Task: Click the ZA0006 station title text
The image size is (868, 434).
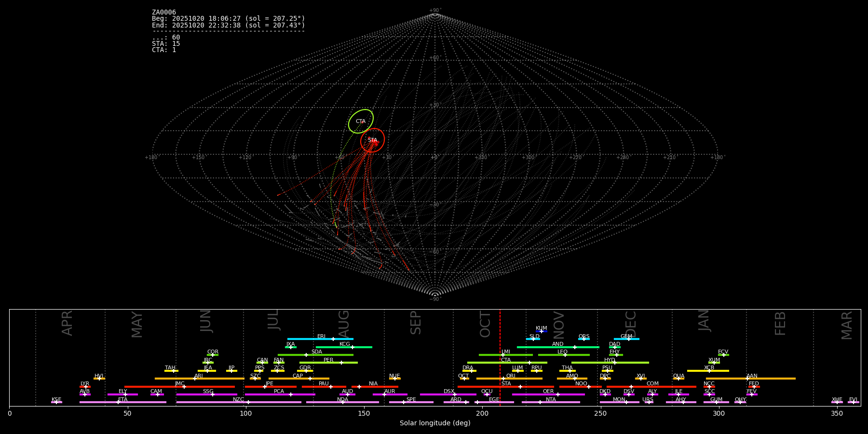Action: pyautogui.click(x=164, y=13)
